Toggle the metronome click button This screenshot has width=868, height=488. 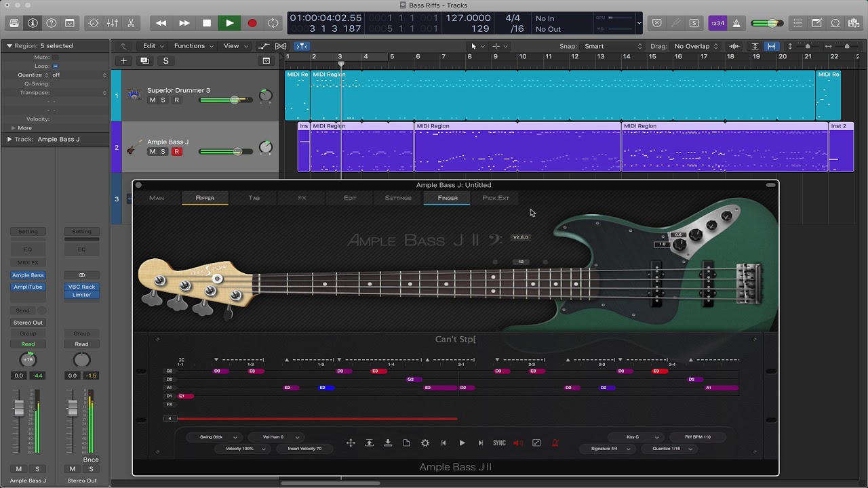tap(736, 23)
